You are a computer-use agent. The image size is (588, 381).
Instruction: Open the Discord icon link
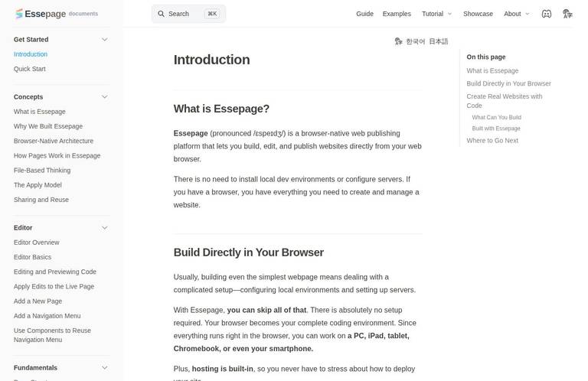pos(547,14)
